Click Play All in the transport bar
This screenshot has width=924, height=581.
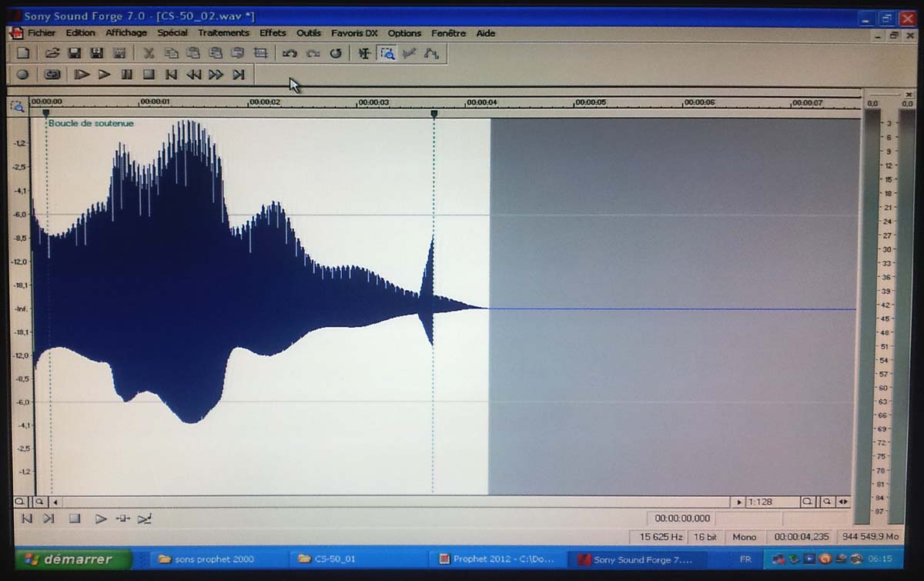[x=82, y=75]
